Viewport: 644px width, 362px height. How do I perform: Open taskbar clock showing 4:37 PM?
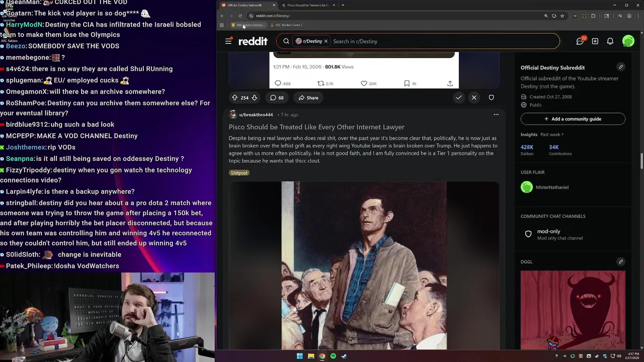(633, 356)
